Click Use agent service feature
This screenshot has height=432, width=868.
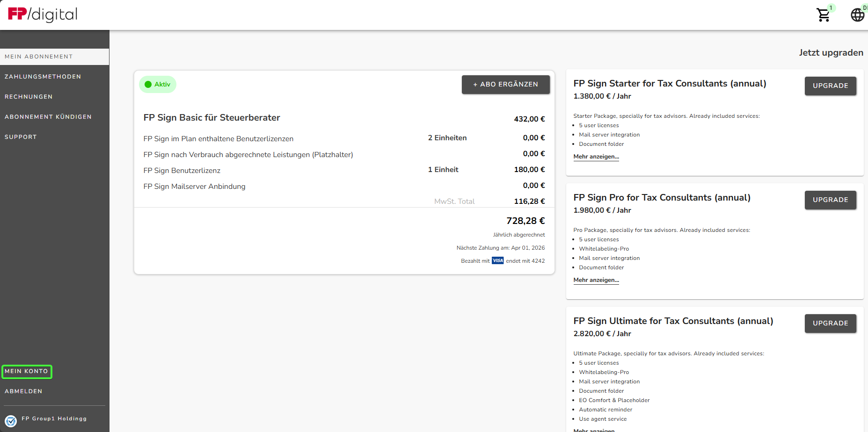click(603, 419)
